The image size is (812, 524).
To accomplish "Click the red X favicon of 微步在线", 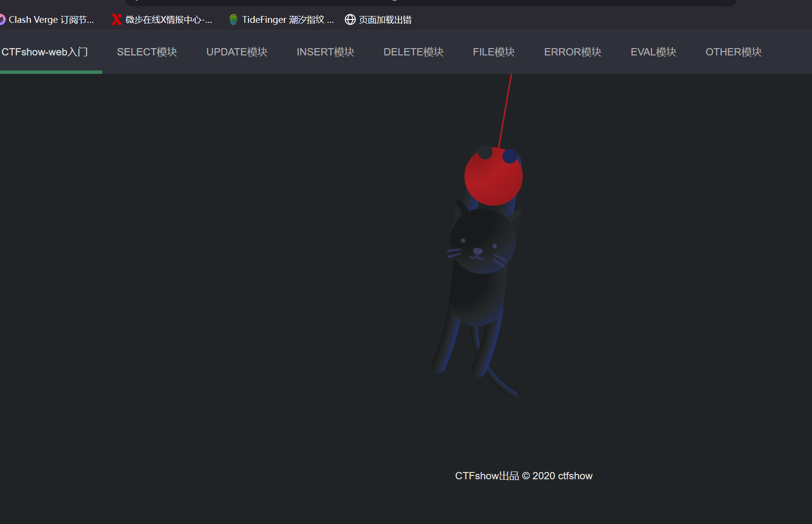I will coord(116,19).
